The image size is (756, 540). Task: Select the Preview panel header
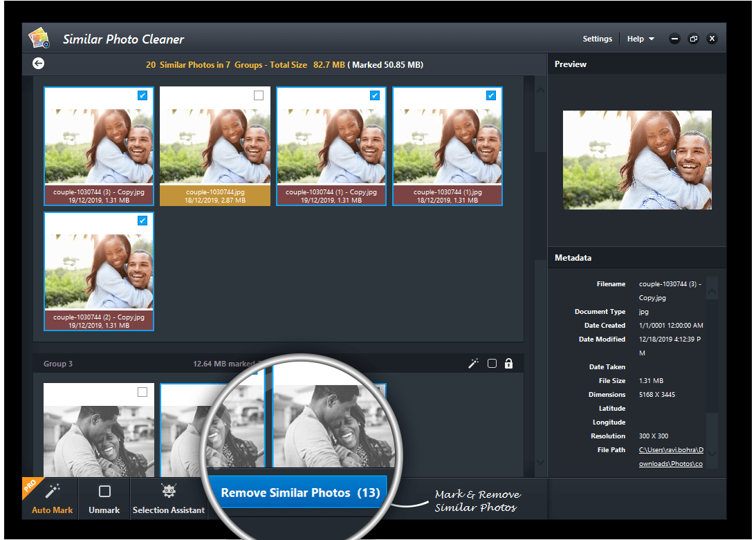[571, 64]
